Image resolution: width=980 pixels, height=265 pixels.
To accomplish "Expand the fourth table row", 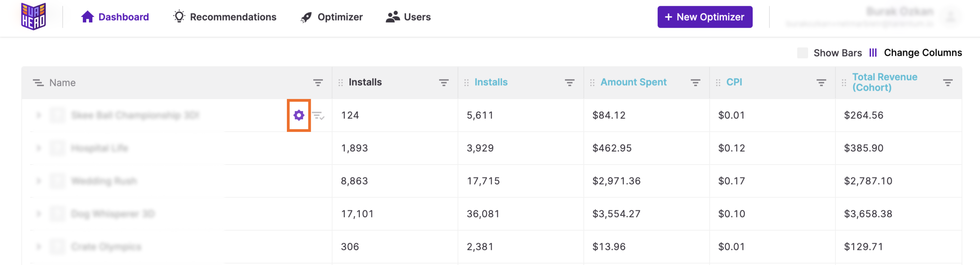I will 38,214.
